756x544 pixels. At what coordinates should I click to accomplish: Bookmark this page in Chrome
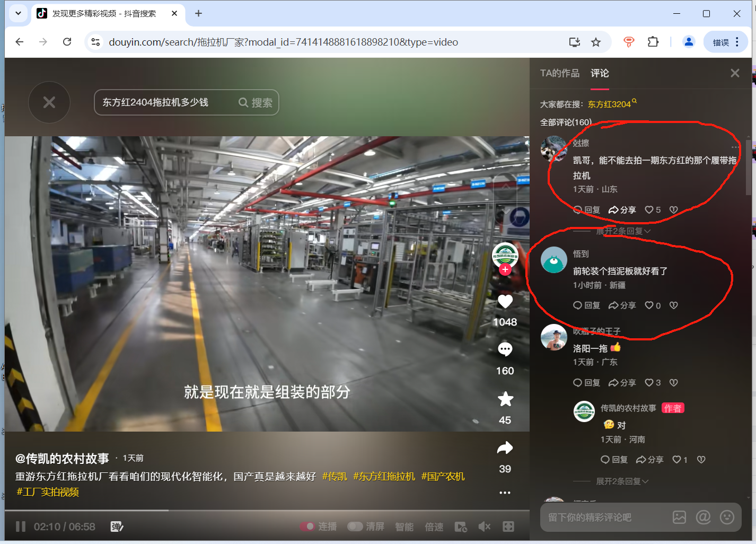click(x=596, y=42)
